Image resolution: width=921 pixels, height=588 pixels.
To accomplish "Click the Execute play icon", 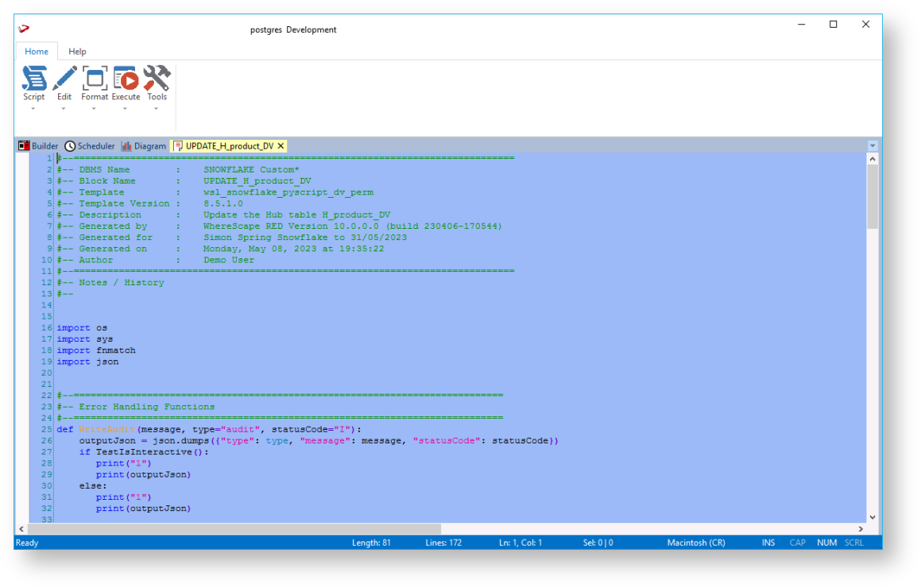I will point(126,78).
